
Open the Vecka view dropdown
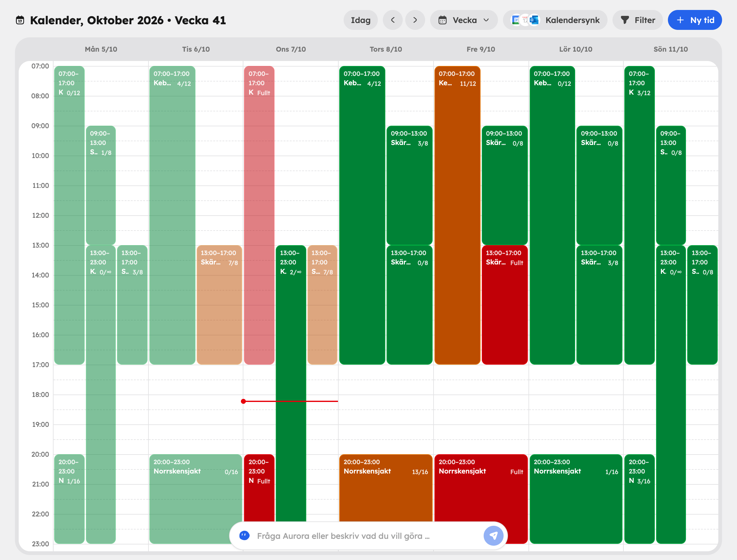click(x=464, y=20)
